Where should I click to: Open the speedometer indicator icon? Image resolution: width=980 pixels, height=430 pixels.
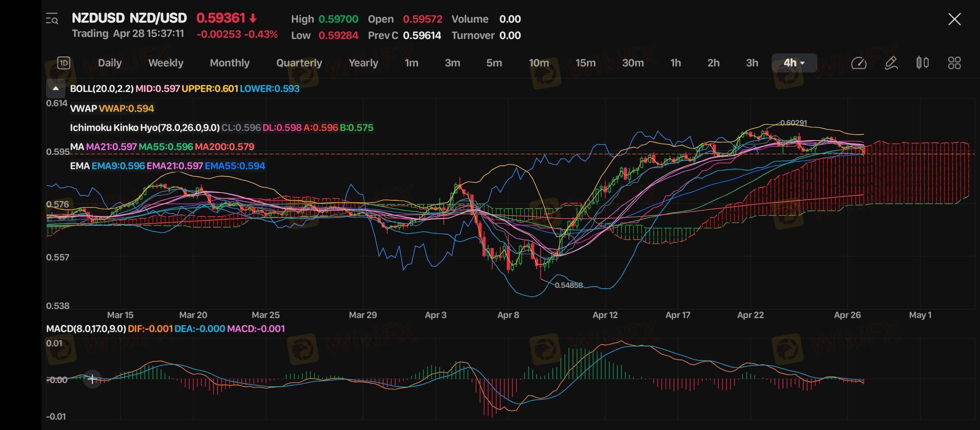(858, 63)
